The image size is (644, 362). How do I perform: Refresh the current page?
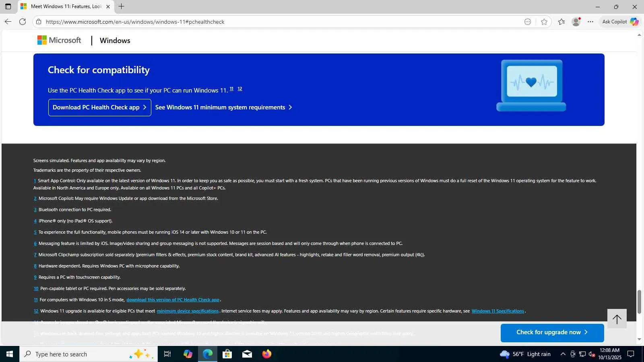point(23,22)
